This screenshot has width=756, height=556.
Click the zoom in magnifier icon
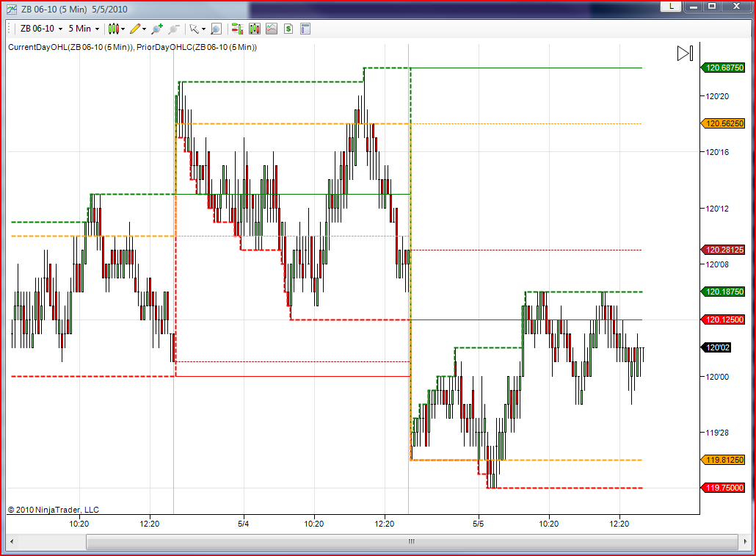click(156, 29)
